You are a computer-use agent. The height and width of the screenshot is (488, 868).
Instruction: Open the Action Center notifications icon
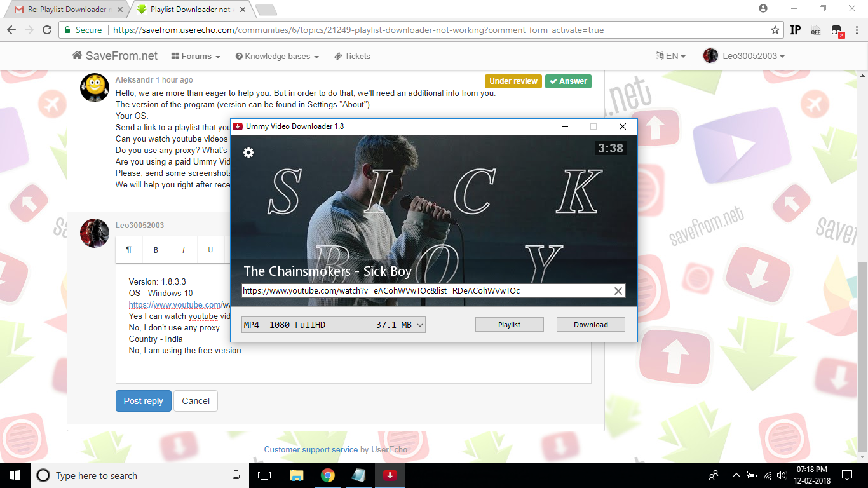[847, 475]
